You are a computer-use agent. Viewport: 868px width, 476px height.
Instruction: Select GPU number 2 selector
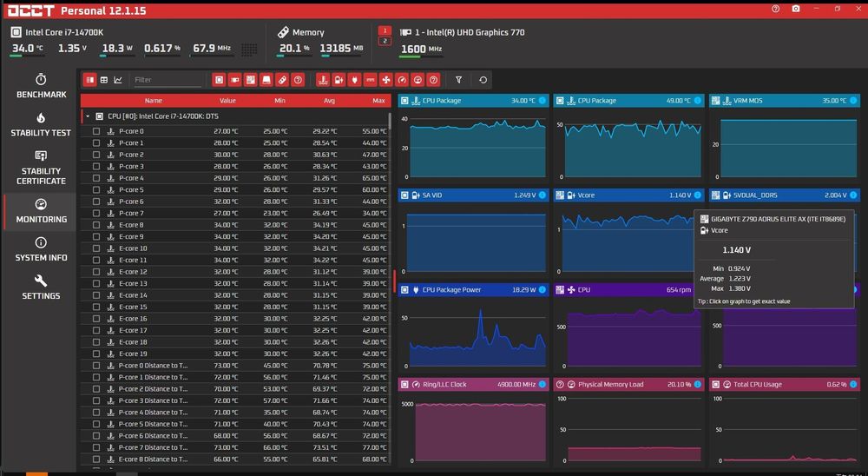[x=385, y=41]
